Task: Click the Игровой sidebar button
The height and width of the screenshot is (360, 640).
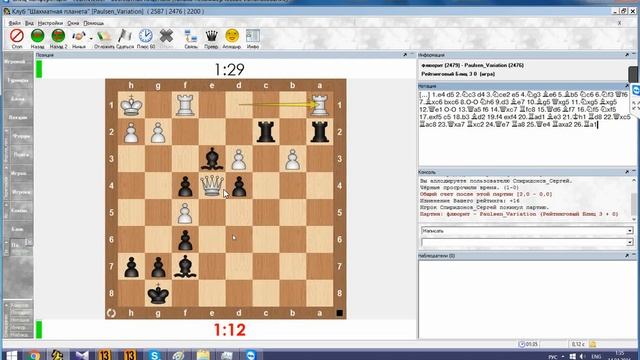Action: click(x=18, y=62)
